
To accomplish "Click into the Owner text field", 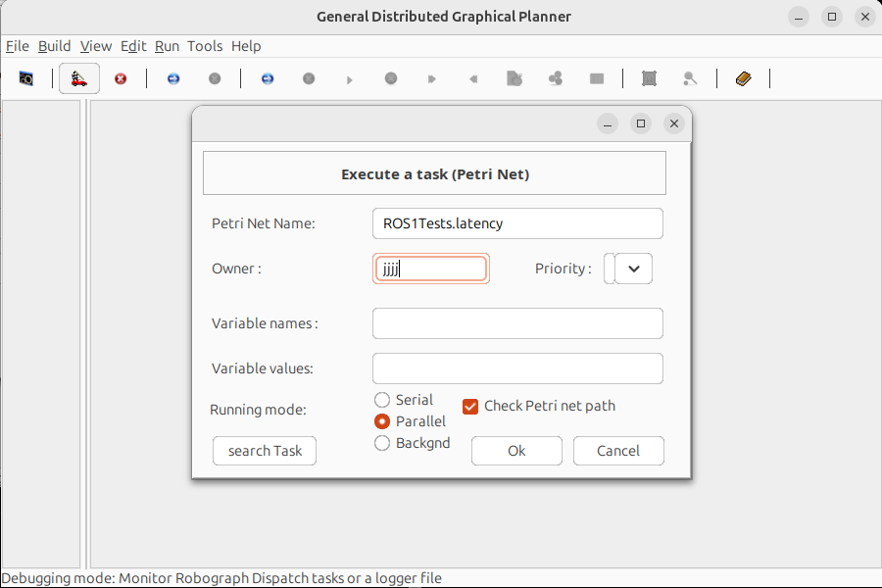I will click(x=431, y=269).
